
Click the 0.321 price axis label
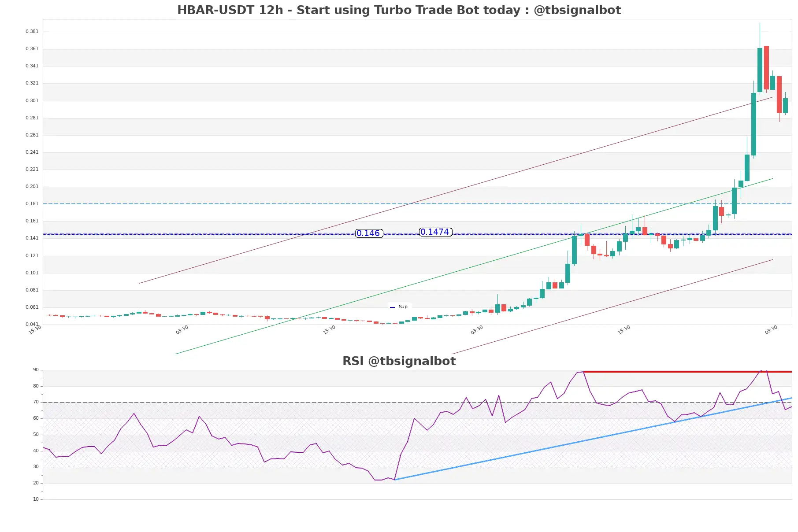[x=32, y=83]
